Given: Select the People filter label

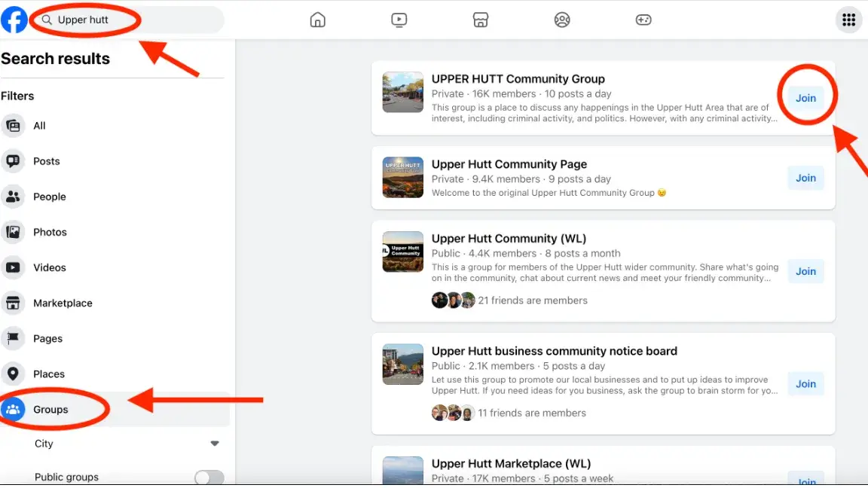Looking at the screenshot, I should tap(49, 197).
